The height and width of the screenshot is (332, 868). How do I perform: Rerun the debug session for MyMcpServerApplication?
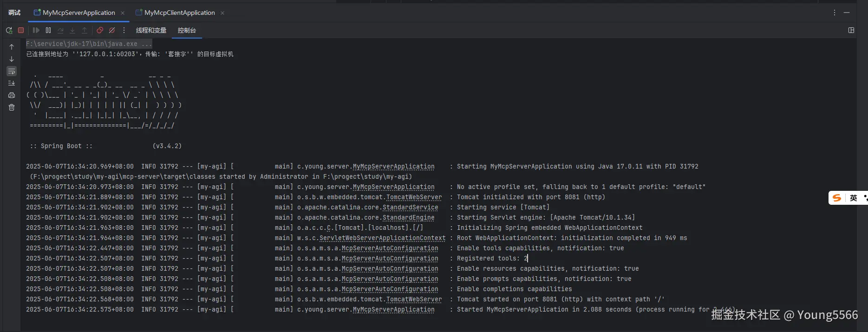[x=9, y=30]
